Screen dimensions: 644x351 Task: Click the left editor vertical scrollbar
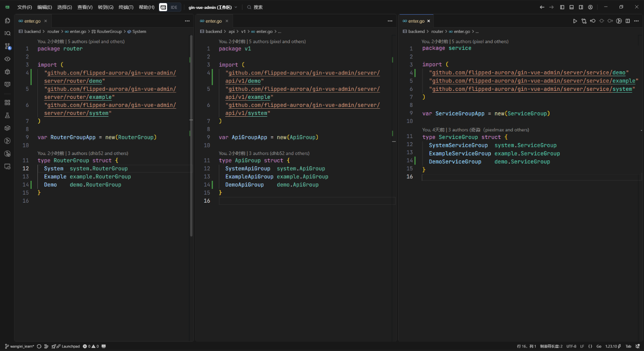[x=192, y=136]
